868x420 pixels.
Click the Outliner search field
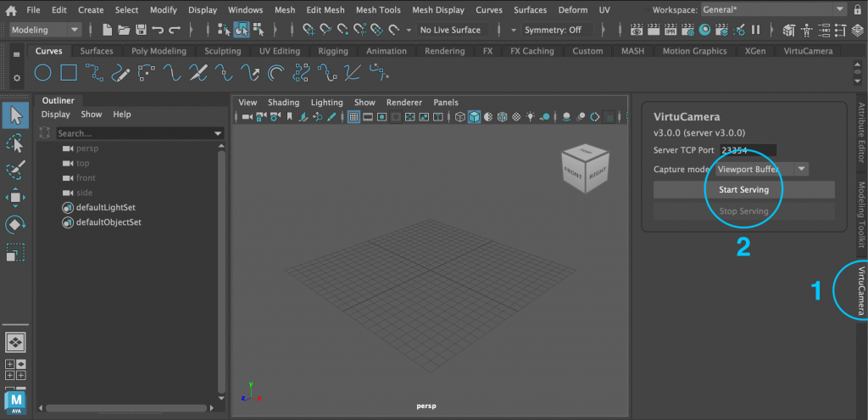134,133
